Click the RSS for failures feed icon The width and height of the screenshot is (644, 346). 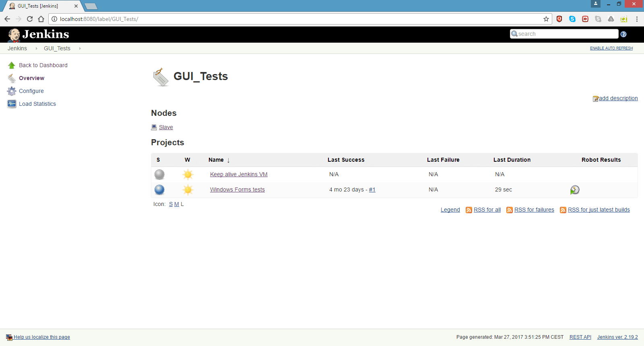pos(510,210)
